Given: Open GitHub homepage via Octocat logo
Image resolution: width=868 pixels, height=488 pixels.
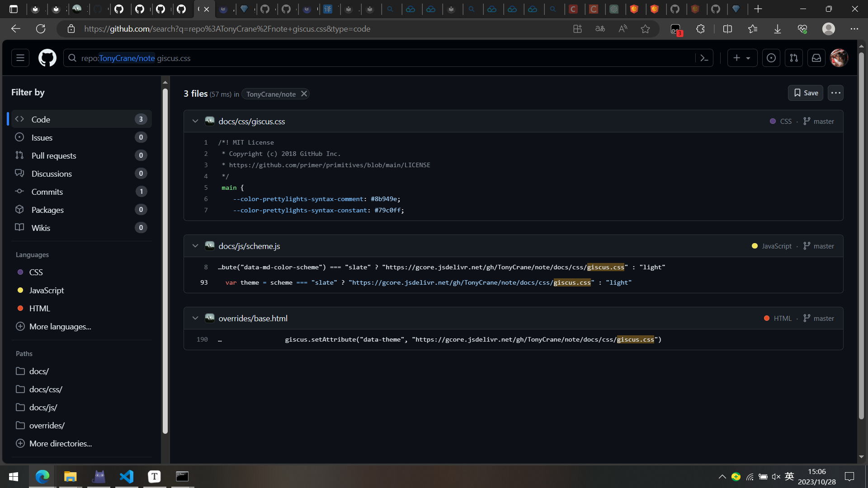Looking at the screenshot, I should pyautogui.click(x=47, y=58).
